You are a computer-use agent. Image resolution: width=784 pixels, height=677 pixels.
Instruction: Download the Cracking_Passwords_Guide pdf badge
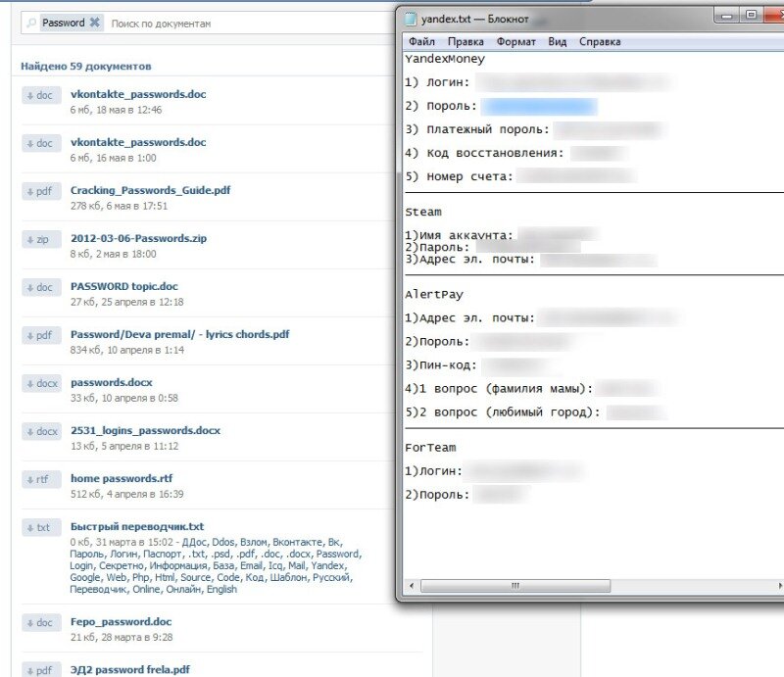click(41, 191)
